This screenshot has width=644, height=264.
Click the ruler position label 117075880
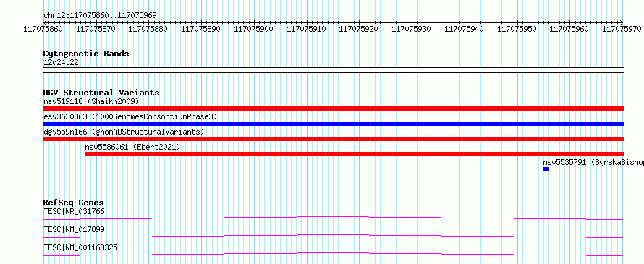[148, 29]
